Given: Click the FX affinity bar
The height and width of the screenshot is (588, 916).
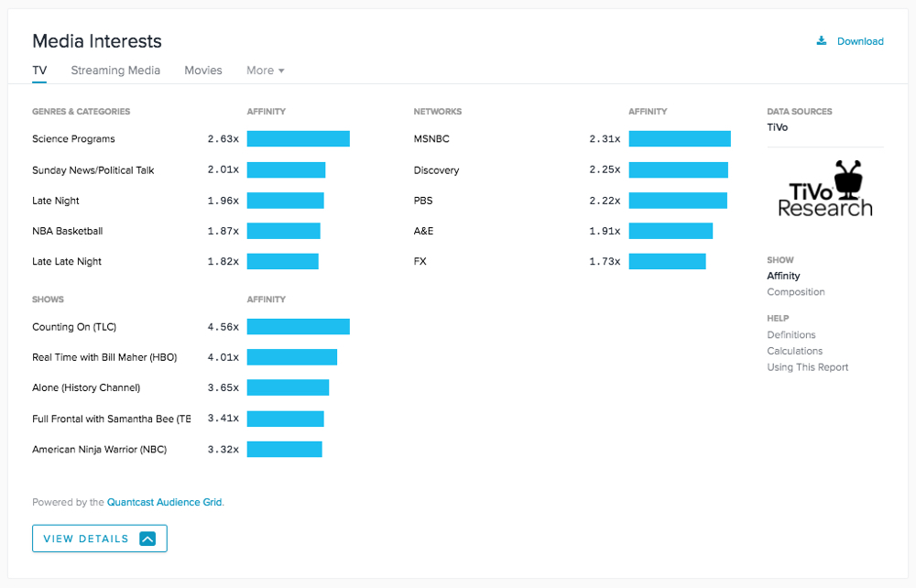Looking at the screenshot, I should pyautogui.click(x=667, y=261).
